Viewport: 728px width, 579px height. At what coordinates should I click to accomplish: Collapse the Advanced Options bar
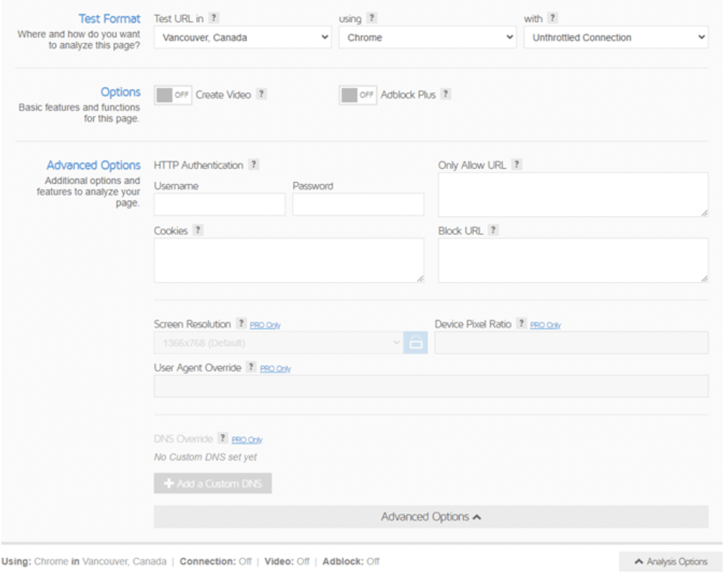(431, 517)
